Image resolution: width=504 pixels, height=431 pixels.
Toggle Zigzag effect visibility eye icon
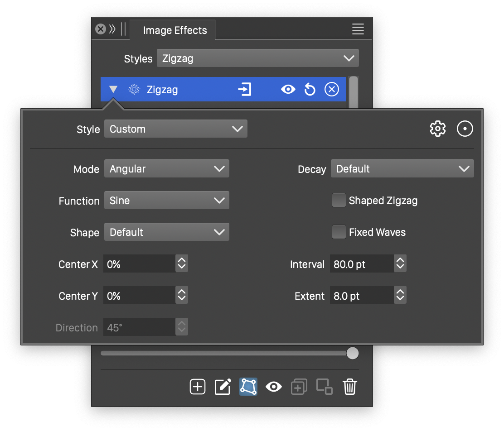(x=288, y=90)
